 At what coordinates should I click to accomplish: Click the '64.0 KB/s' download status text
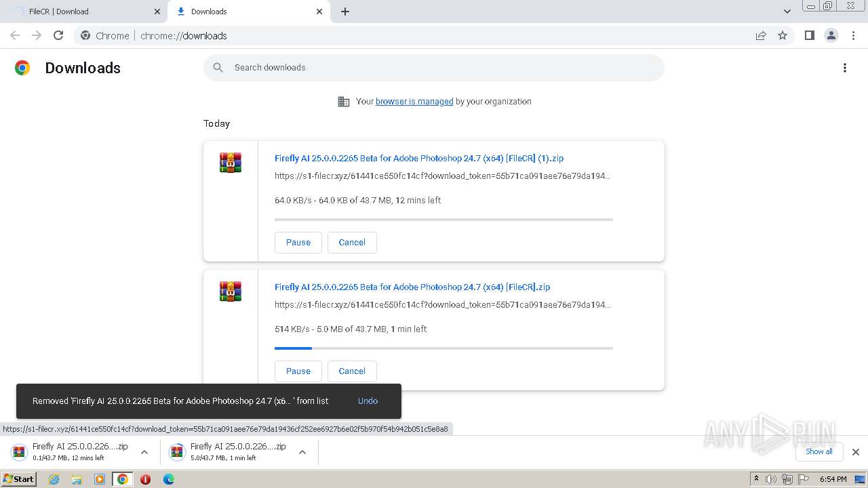pos(358,201)
